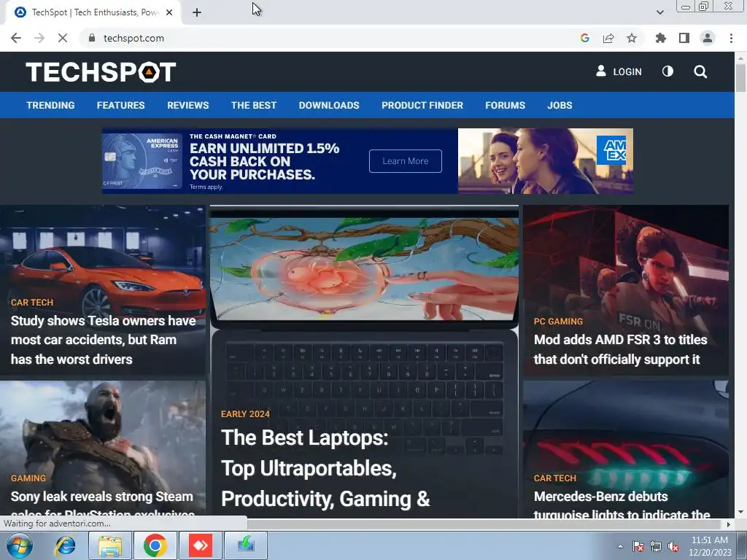Open the site search magnifier icon
Screen dimensions: 747x560
pos(700,72)
